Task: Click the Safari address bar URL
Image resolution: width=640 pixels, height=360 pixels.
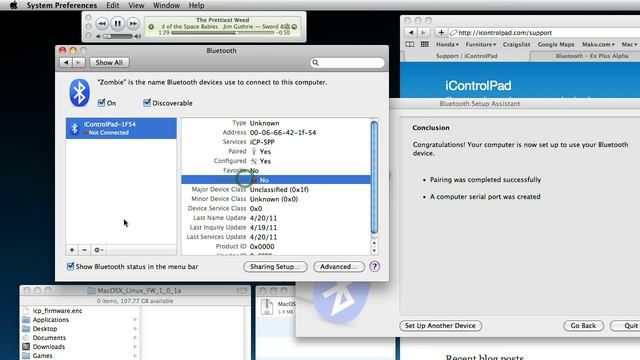Action: pos(504,33)
